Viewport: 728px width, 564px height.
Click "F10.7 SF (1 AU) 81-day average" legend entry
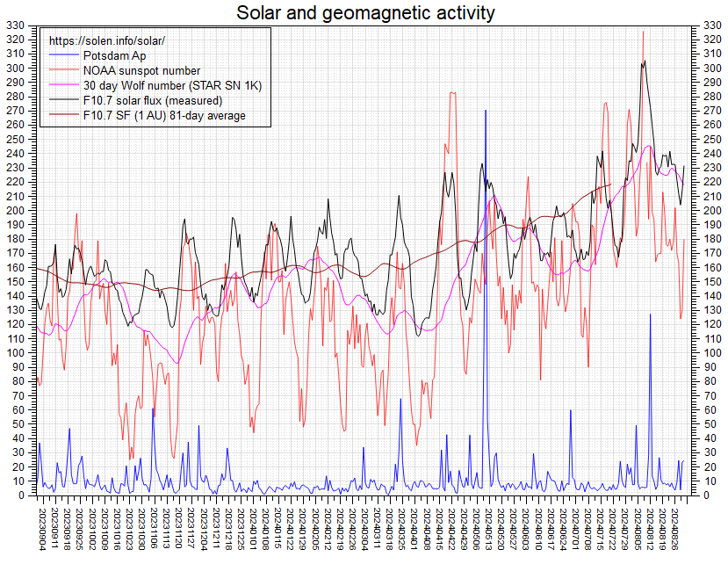(164, 115)
